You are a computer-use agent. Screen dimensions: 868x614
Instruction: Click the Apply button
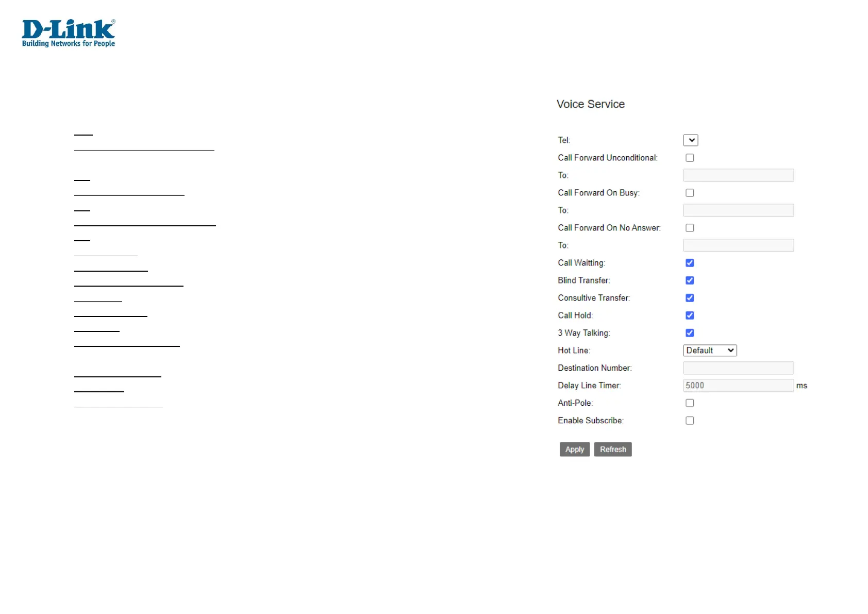point(575,450)
